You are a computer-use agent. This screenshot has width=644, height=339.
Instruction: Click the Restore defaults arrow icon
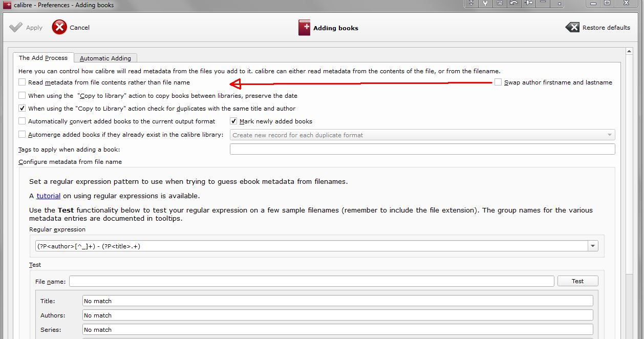click(572, 27)
